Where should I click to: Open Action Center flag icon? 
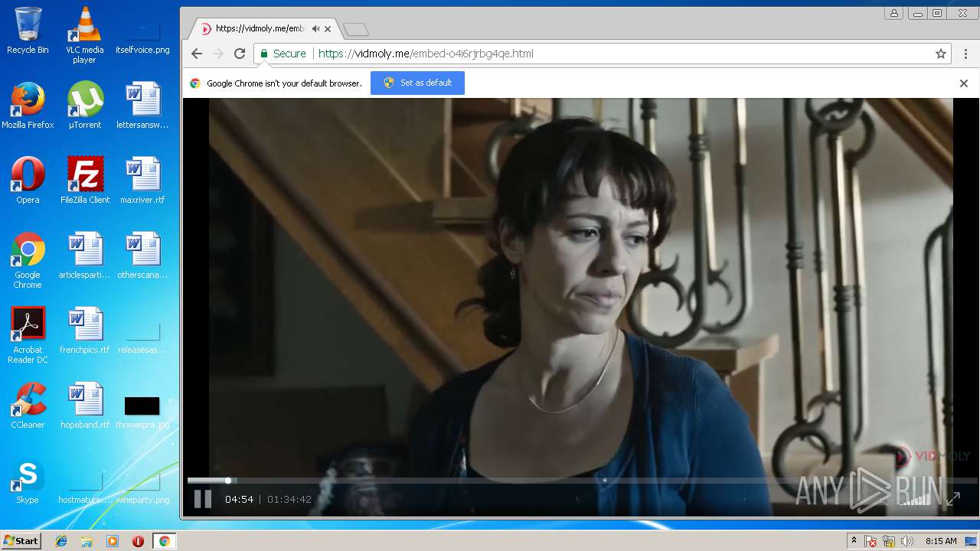tap(871, 541)
